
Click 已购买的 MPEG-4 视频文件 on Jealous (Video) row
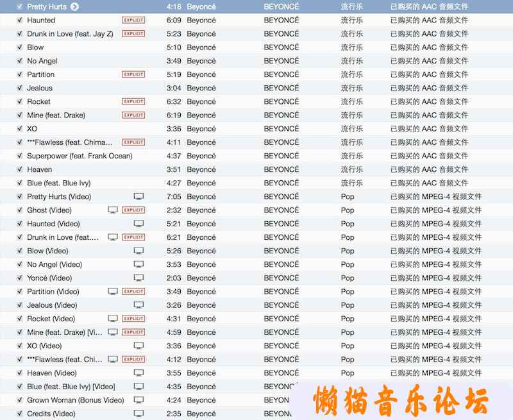(x=436, y=305)
